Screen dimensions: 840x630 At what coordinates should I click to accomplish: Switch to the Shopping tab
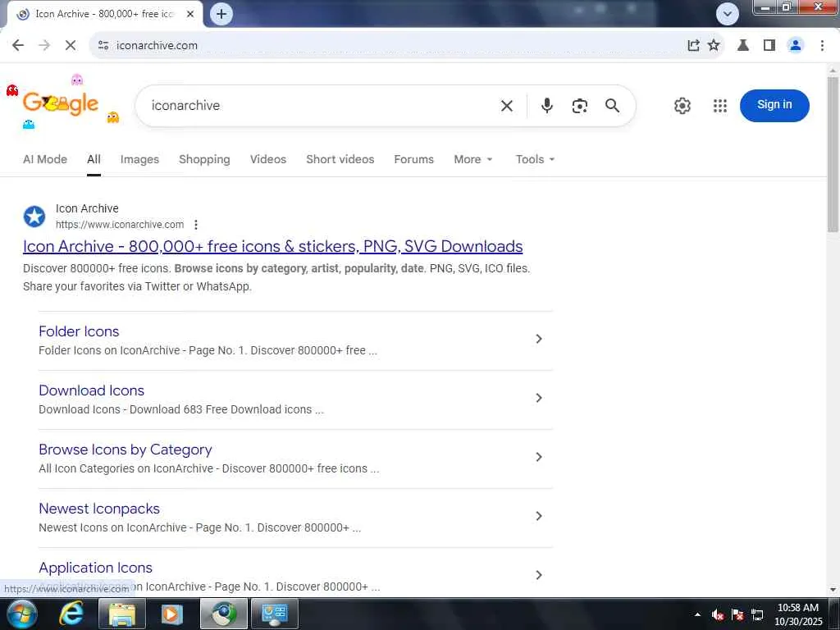tap(204, 159)
